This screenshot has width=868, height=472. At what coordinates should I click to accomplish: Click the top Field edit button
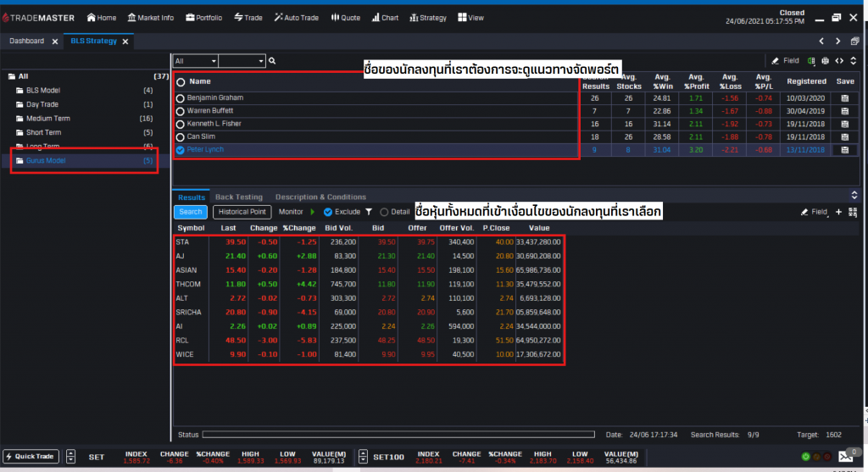click(786, 61)
